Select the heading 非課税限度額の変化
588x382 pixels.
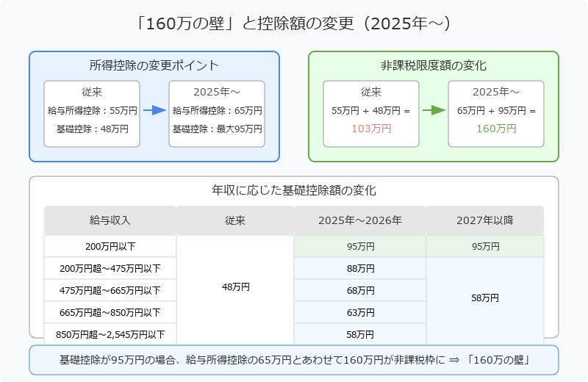434,65
